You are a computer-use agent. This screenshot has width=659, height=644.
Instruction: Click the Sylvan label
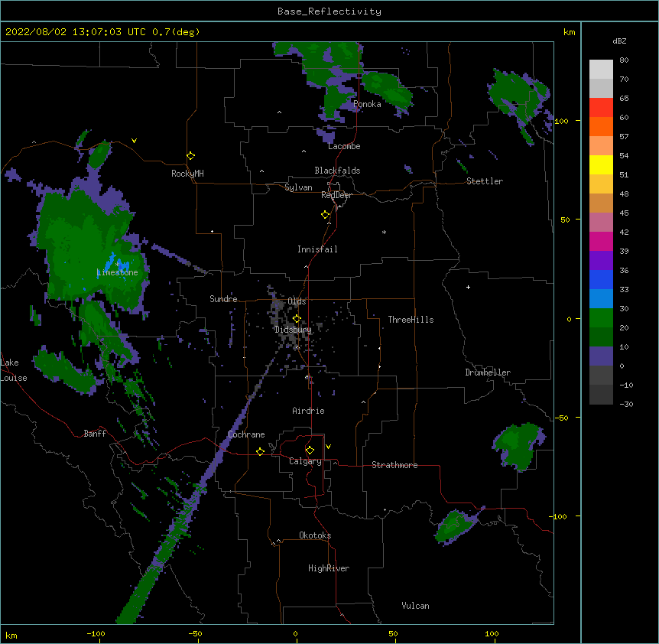pos(298,187)
